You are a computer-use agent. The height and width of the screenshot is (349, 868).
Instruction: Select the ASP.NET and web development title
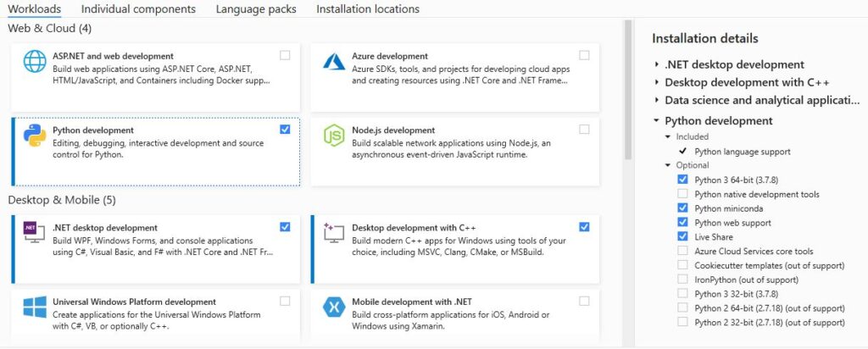[113, 57]
